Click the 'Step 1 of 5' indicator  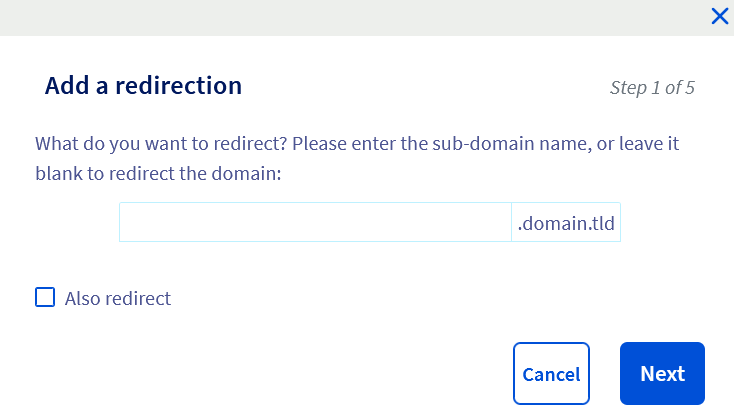[x=652, y=87]
